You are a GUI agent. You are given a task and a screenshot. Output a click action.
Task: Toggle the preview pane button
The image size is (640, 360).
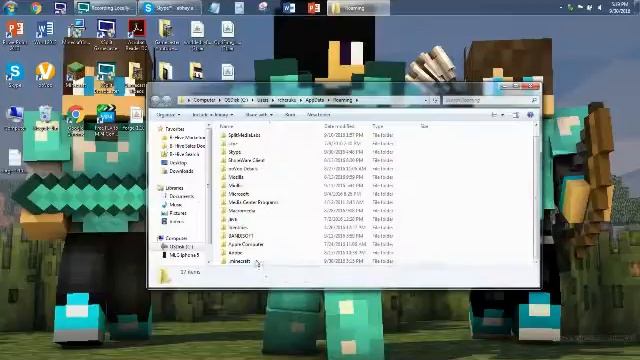click(516, 115)
